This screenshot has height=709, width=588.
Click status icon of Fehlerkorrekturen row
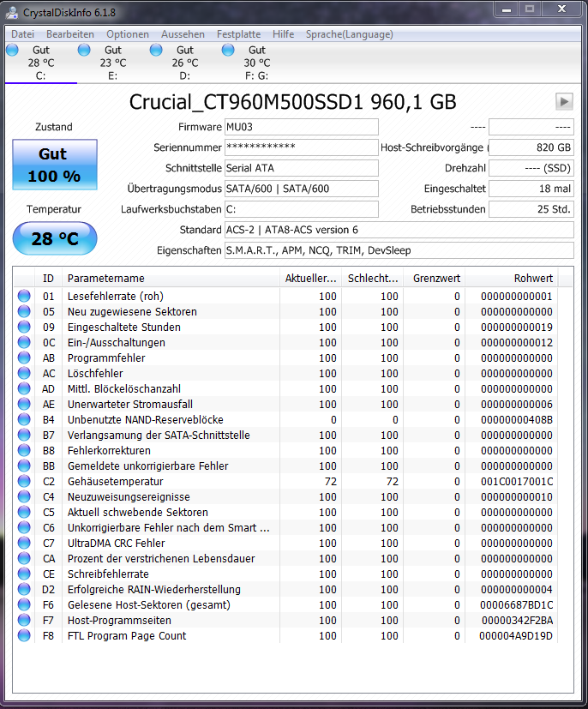coord(24,450)
